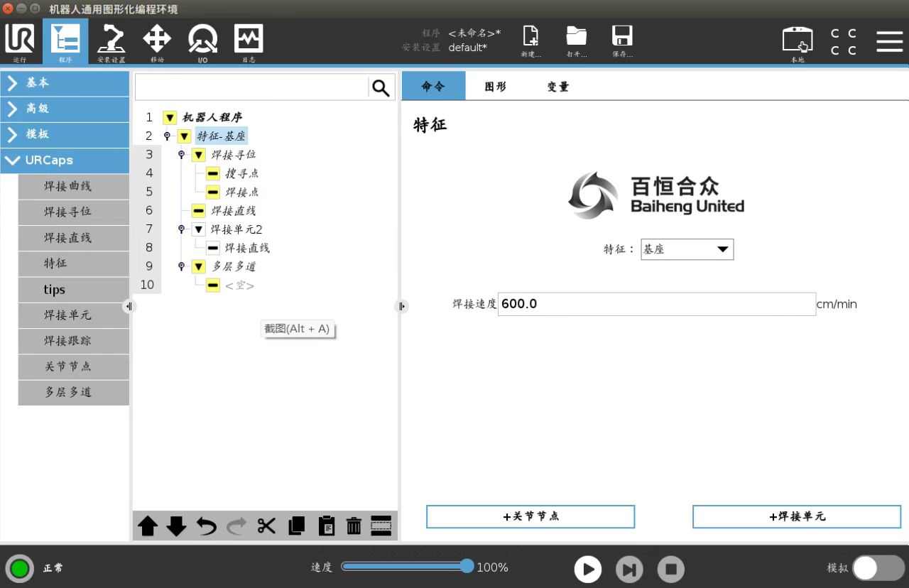Collapse the left command sidebar handle
The width and height of the screenshot is (909, 588).
point(129,306)
